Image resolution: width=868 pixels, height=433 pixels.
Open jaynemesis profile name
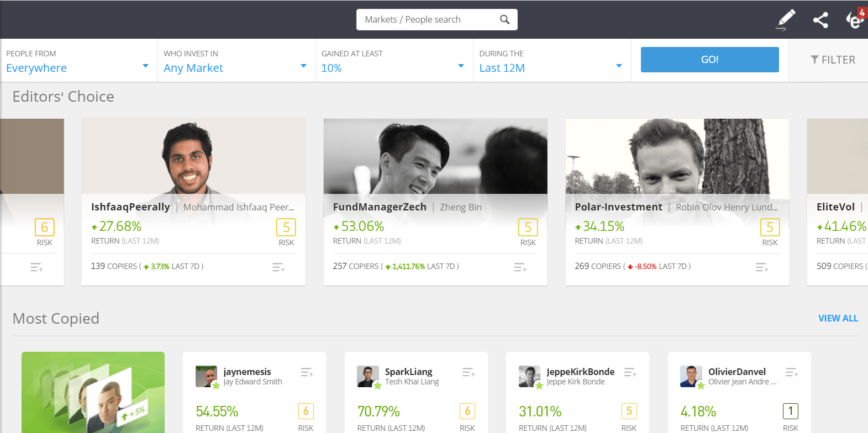pyautogui.click(x=247, y=372)
